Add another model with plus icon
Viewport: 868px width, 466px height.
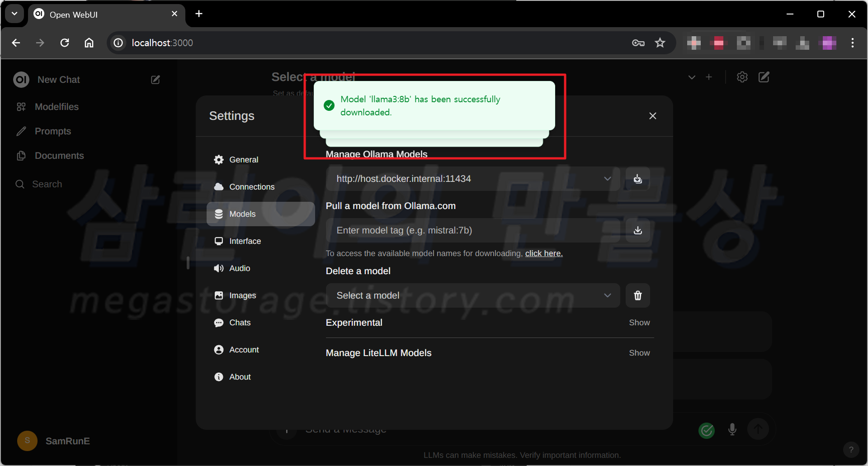[x=709, y=77]
